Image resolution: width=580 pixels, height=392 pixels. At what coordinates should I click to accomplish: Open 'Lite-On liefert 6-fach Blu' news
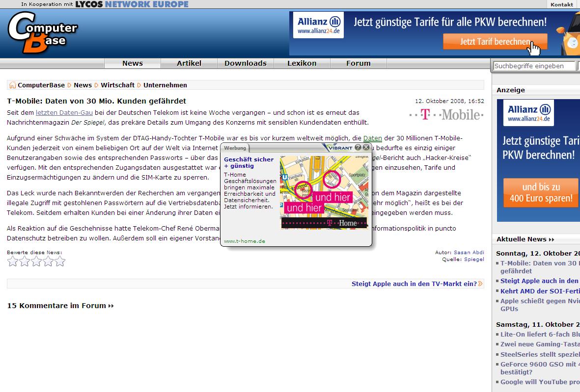(540, 335)
